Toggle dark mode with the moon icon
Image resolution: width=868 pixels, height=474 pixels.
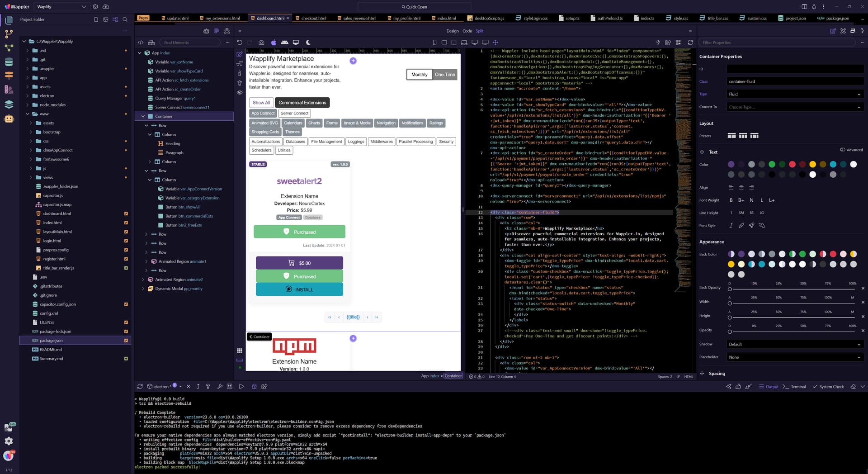308,43
